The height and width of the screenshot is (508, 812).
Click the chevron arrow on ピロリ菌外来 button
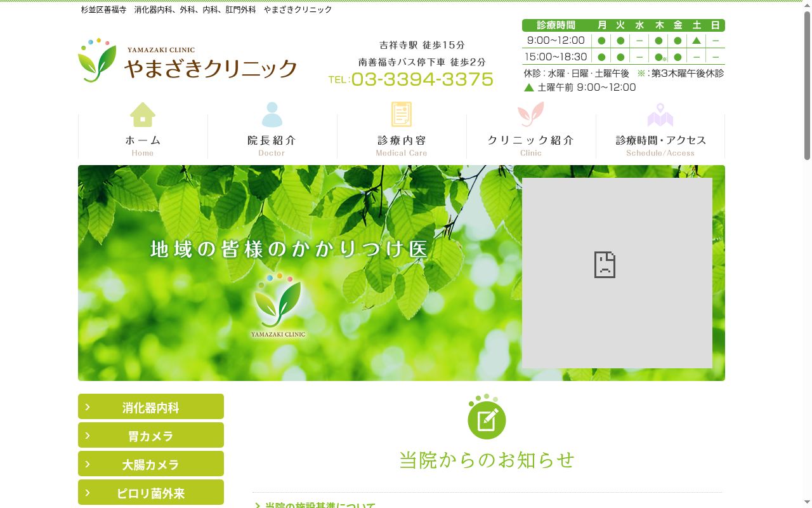[x=88, y=493]
